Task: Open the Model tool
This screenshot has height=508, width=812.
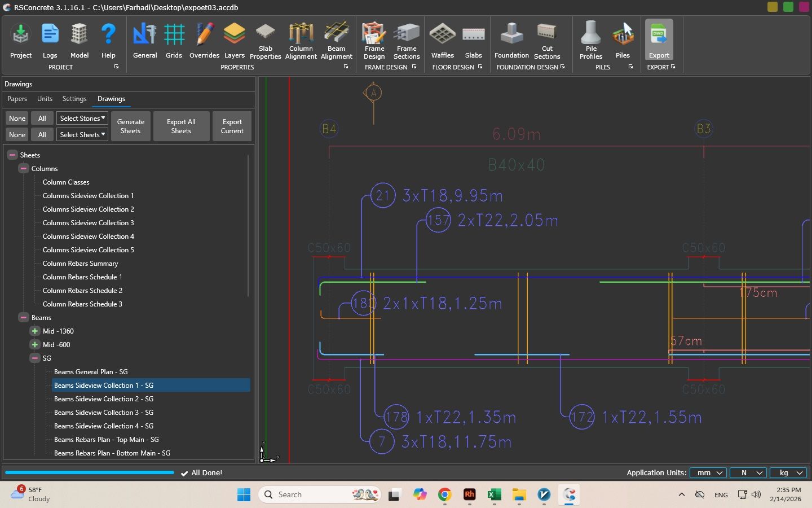Action: 80,41
